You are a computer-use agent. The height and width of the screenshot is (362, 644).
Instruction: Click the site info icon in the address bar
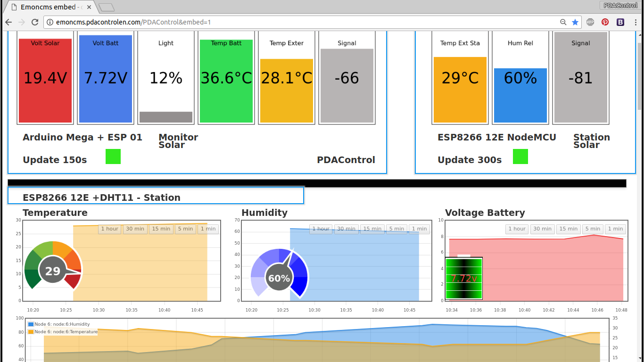(x=50, y=22)
